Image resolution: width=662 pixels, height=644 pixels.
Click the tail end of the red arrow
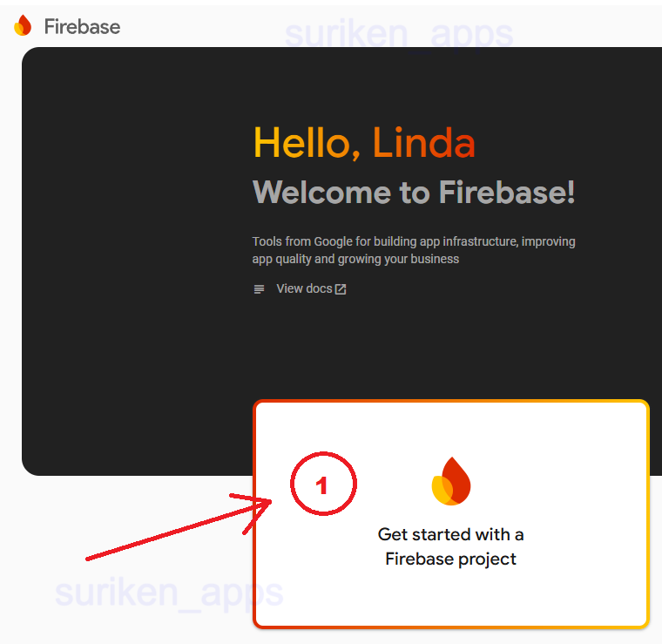89,557
